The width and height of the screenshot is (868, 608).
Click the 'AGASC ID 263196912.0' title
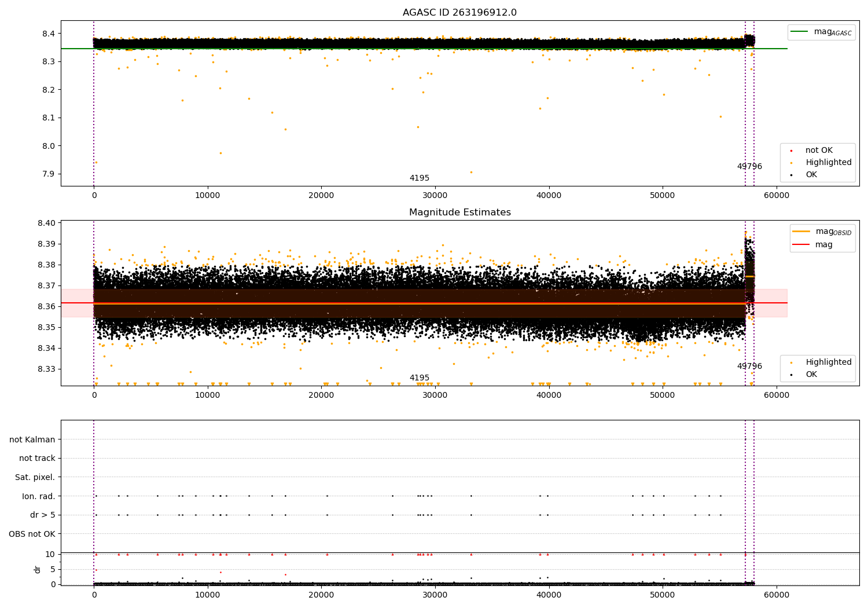coord(459,13)
